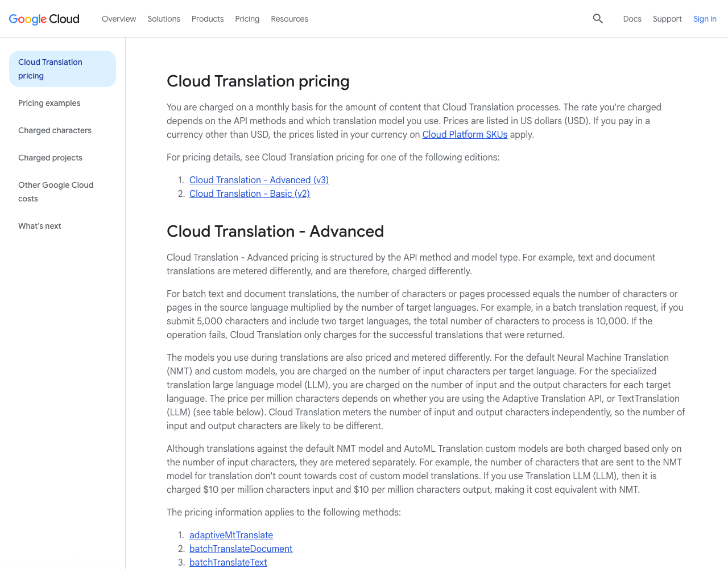This screenshot has width=728, height=569.
Task: Open the batchTranslateDocument method link
Action: (x=241, y=549)
